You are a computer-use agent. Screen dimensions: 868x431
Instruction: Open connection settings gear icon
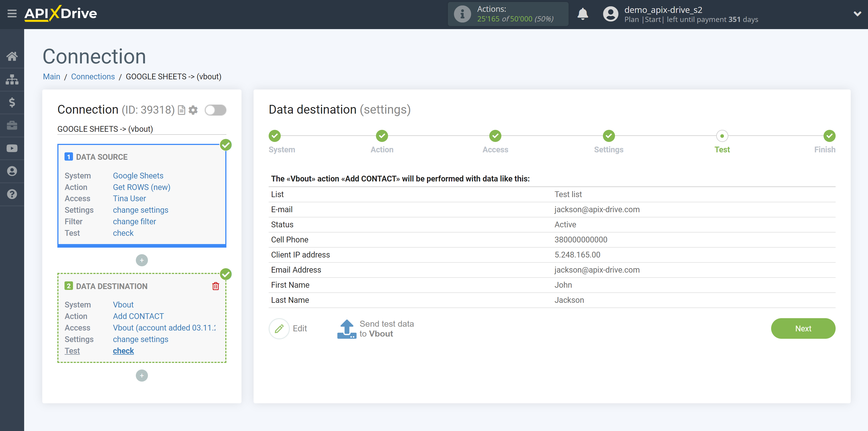click(x=193, y=110)
